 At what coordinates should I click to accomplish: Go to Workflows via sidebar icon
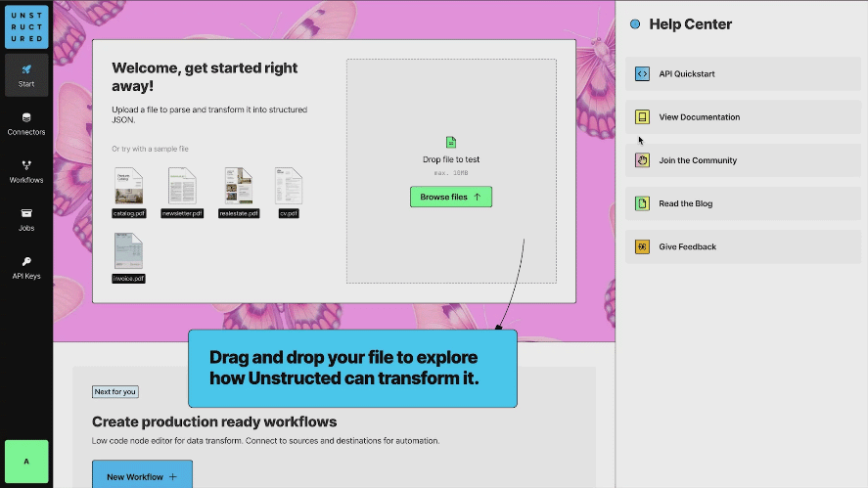tap(26, 165)
